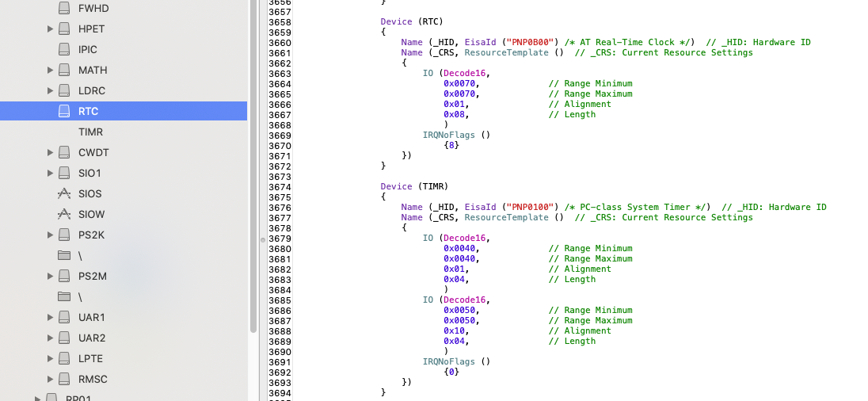
Task: Click the 0x08 length value
Action: point(453,115)
